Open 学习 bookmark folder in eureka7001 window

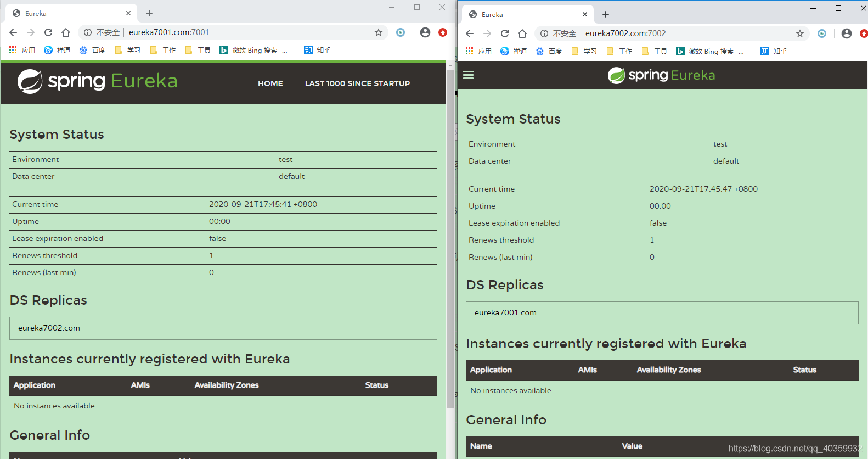(x=127, y=50)
